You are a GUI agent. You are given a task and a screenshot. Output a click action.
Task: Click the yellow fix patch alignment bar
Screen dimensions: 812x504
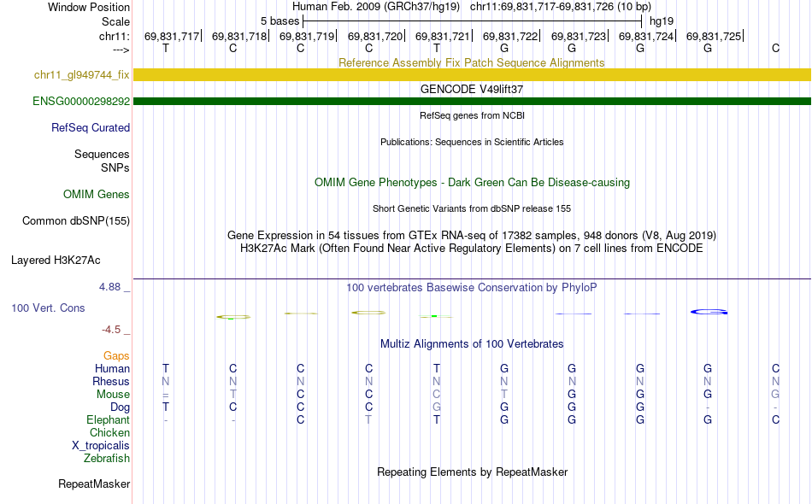click(x=472, y=74)
